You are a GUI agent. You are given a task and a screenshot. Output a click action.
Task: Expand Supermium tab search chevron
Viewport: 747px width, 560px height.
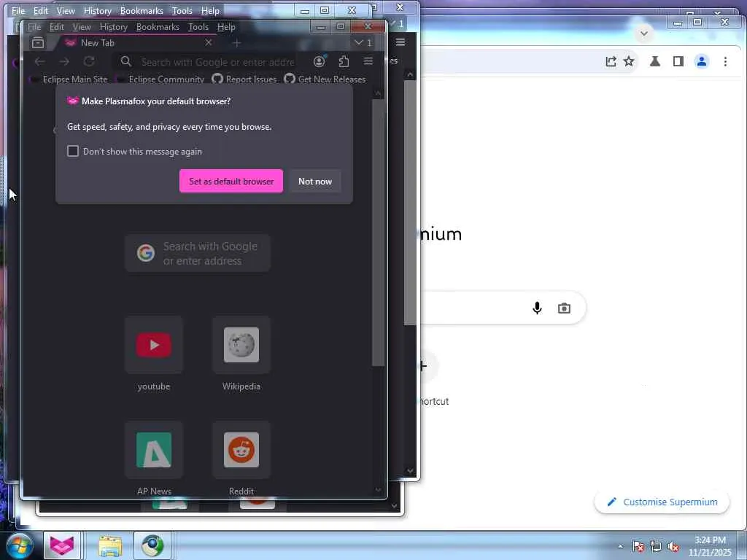pos(644,34)
